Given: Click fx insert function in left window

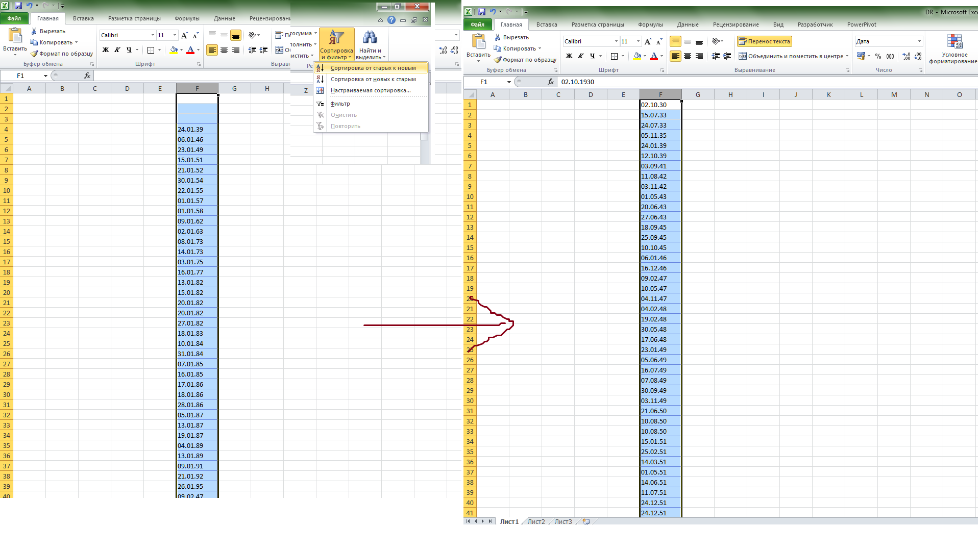Looking at the screenshot, I should point(87,76).
